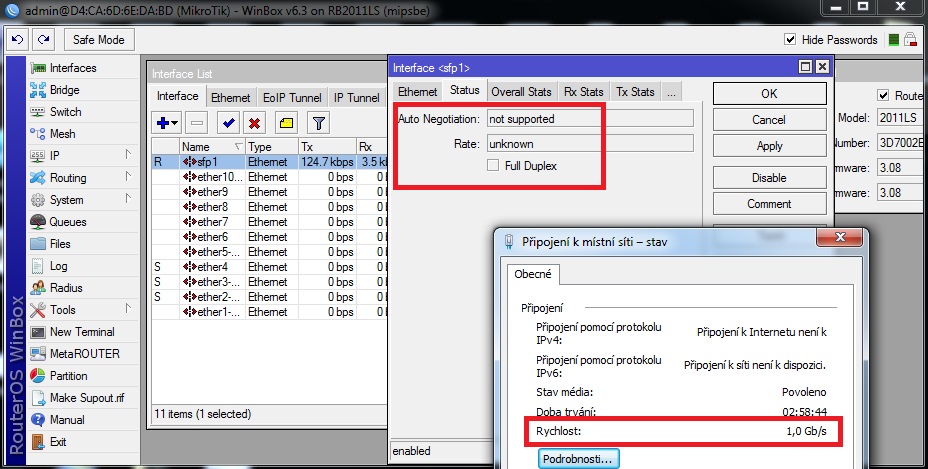Expand the Routing submenu arrow
Screen dimensions: 928x469
click(x=128, y=177)
